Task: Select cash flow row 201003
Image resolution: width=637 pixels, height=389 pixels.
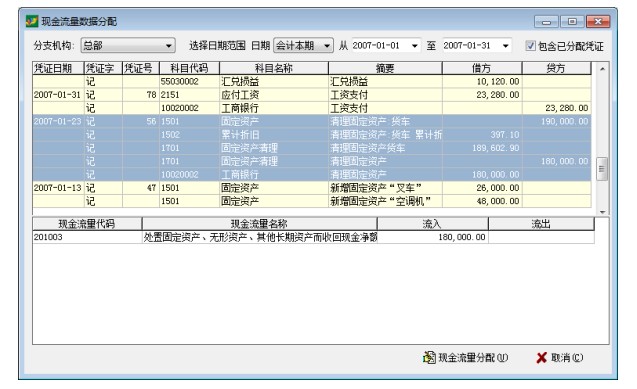Action: pos(313,237)
